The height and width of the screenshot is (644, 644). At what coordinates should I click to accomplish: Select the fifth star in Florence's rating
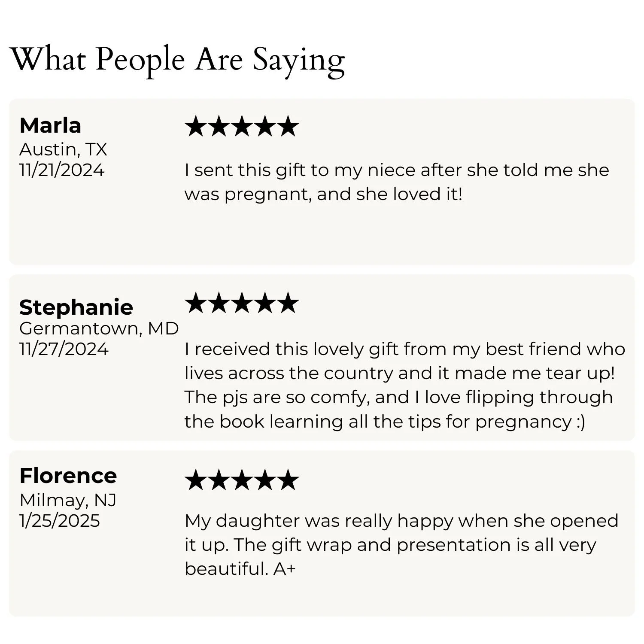pyautogui.click(x=287, y=480)
